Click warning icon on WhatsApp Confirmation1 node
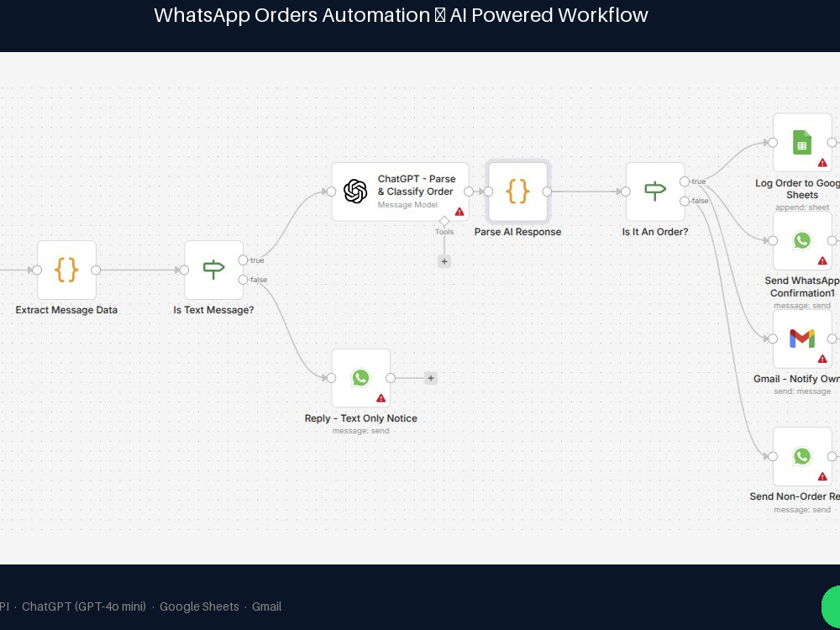840x630 pixels. click(823, 260)
